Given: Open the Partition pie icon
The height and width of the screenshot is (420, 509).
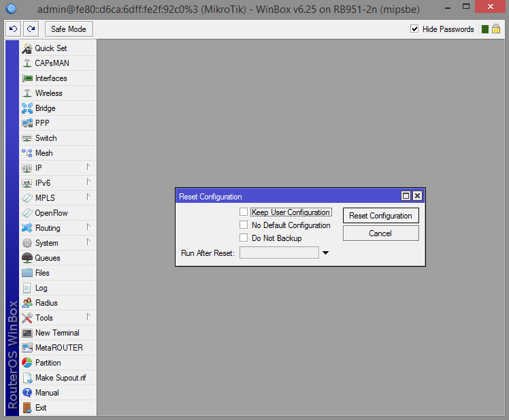Looking at the screenshot, I should 27,363.
